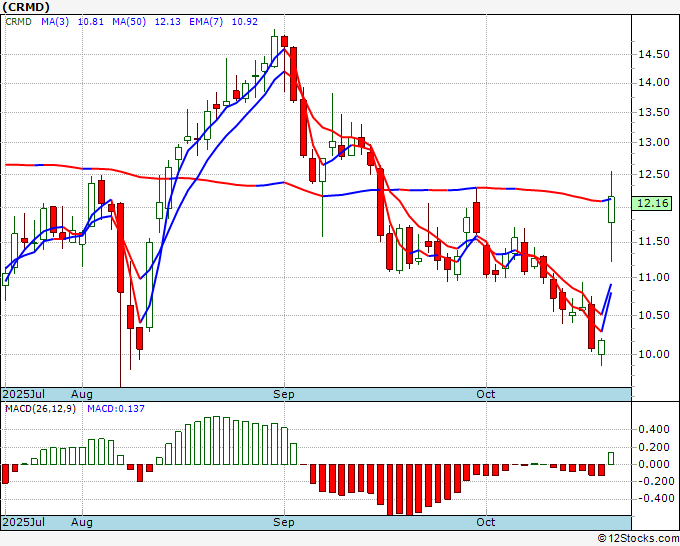Click the EMA(7) value 10.92
This screenshot has width=680, height=546.
(x=245, y=22)
